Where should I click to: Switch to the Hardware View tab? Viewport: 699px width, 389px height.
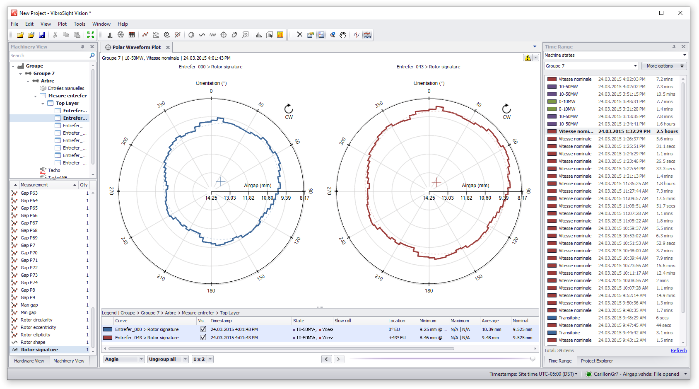[x=29, y=361]
